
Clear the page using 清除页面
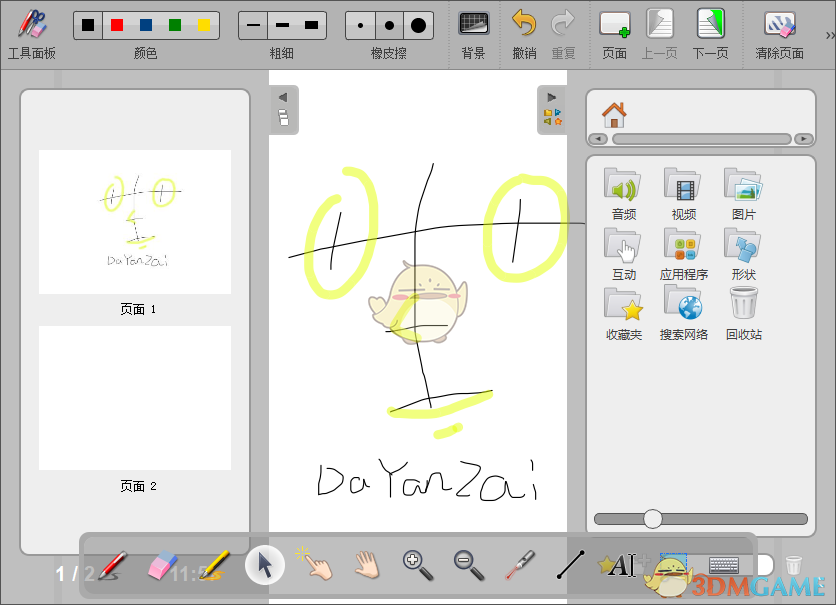pyautogui.click(x=780, y=28)
